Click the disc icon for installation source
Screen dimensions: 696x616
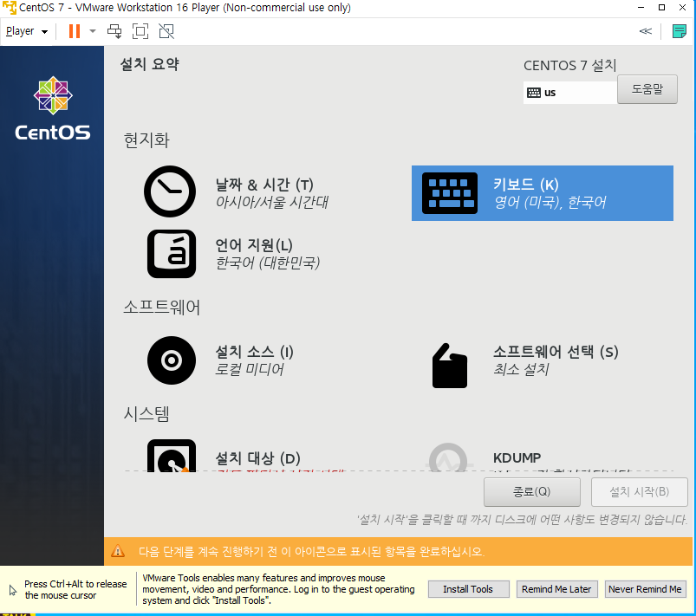tap(172, 360)
